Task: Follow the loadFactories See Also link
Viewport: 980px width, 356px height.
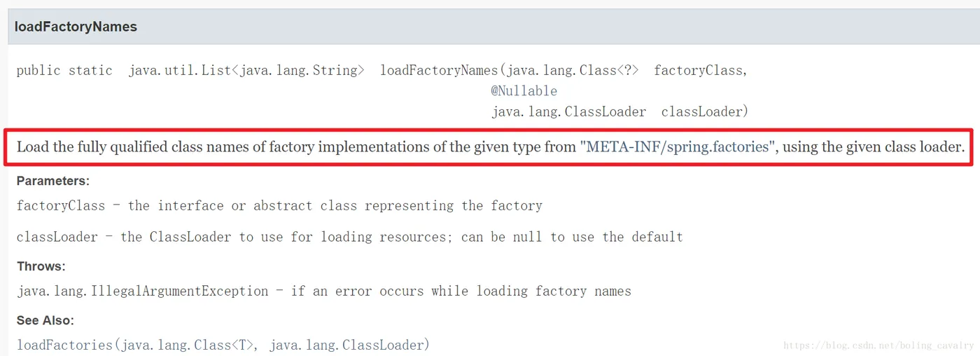Action: coord(223,345)
